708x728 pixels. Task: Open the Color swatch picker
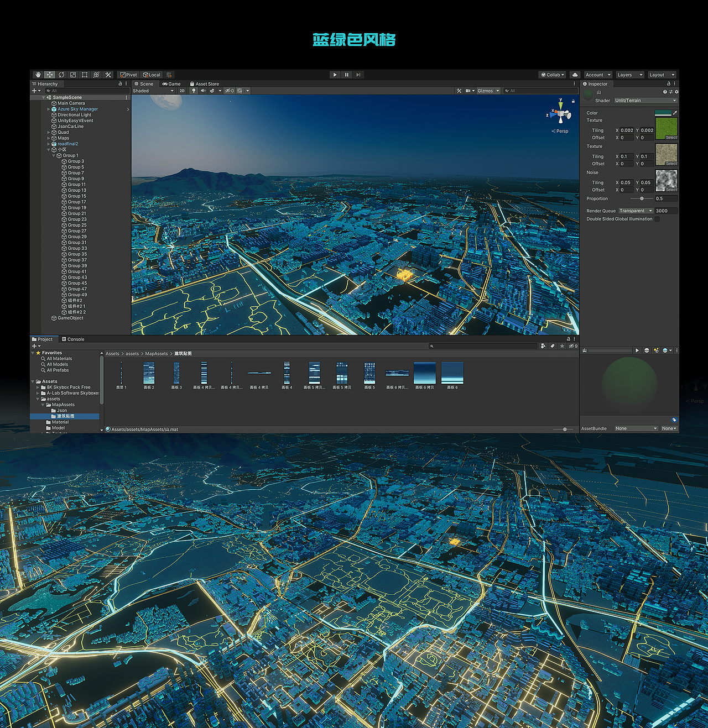[x=663, y=113]
